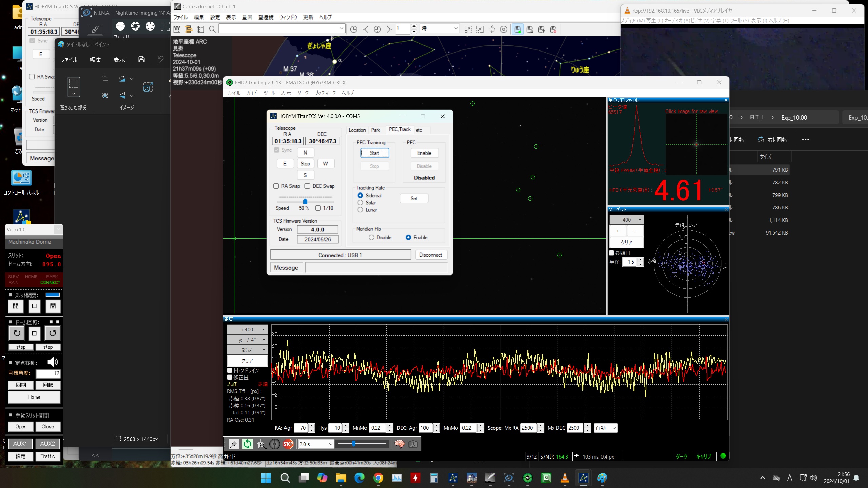Click Disconnect button in TitanTCS
The width and height of the screenshot is (868, 488).
[x=431, y=255]
